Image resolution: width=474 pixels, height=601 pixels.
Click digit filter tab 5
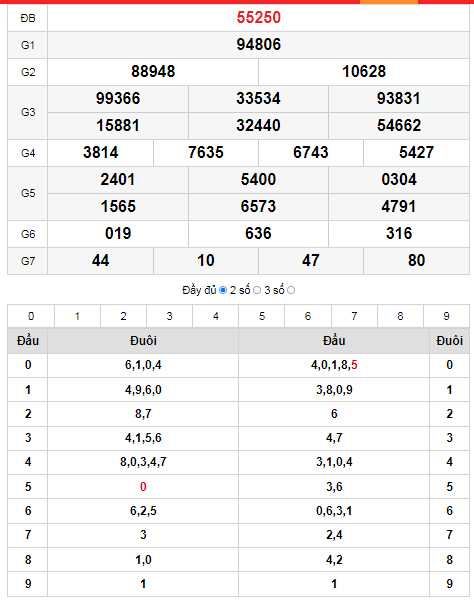pyautogui.click(x=262, y=316)
